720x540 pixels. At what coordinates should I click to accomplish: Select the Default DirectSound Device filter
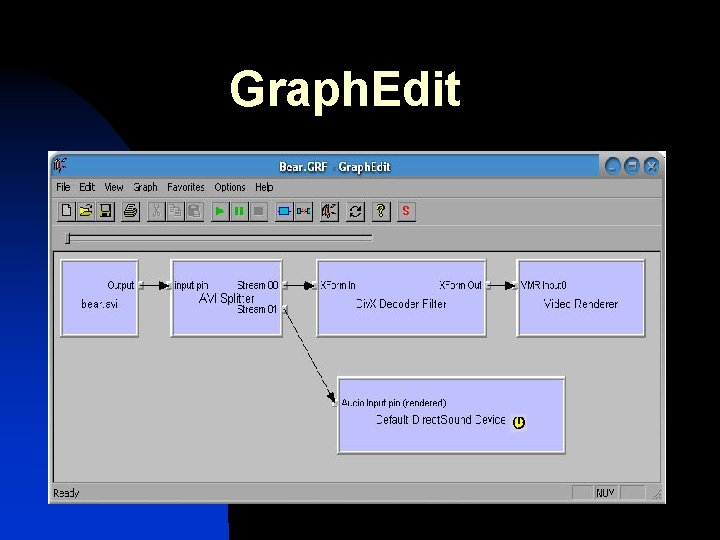point(451,415)
